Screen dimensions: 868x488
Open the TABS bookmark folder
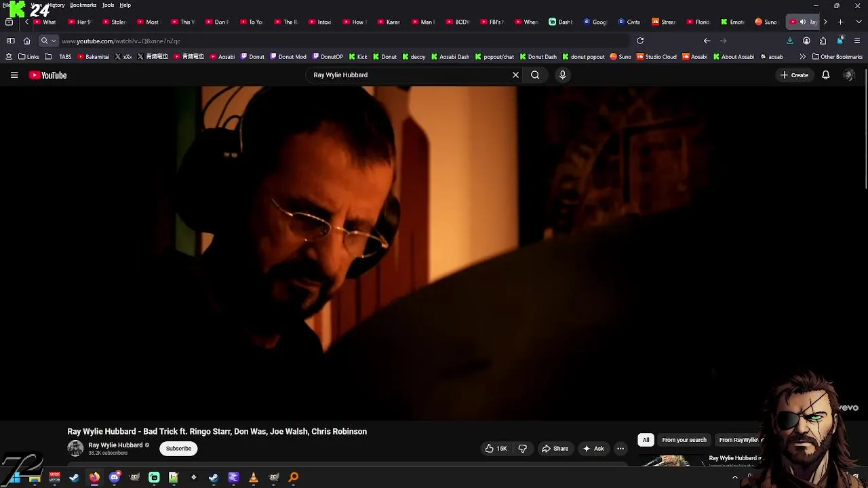(x=58, y=57)
